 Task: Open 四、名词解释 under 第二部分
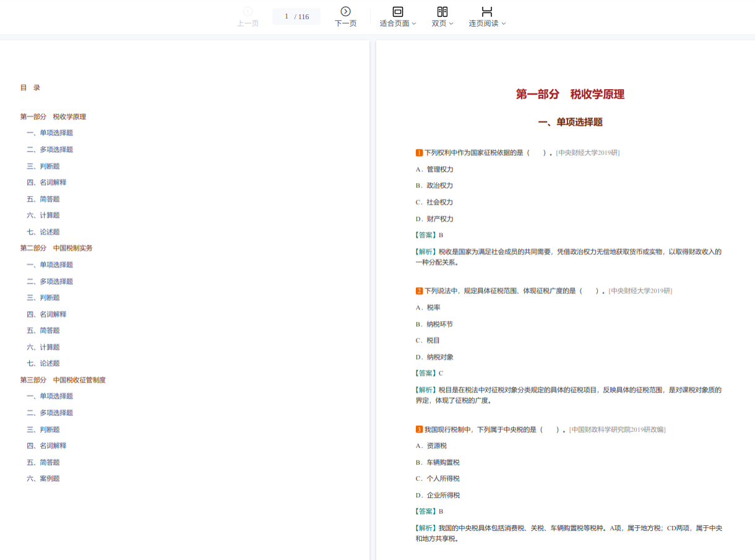click(46, 314)
